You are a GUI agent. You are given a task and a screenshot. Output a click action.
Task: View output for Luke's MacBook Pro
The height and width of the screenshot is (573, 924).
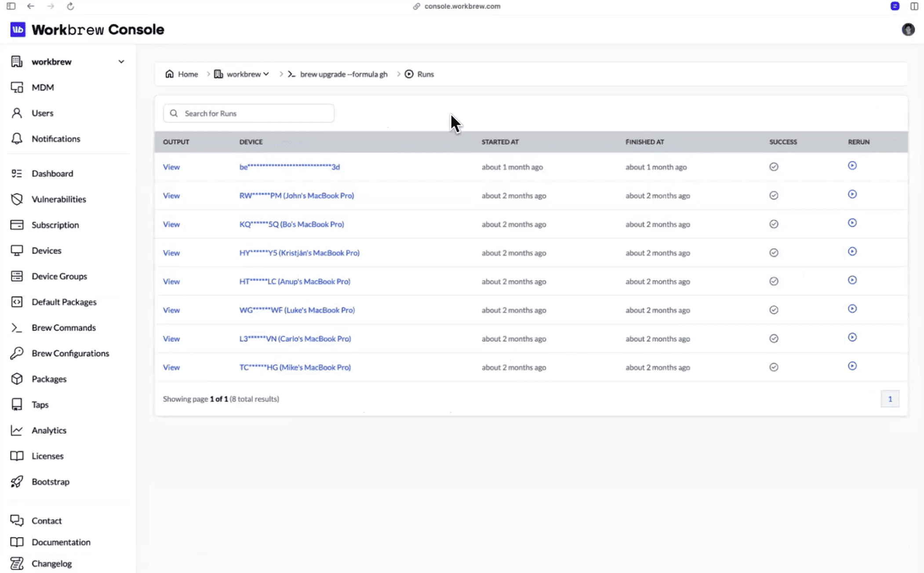click(x=171, y=310)
